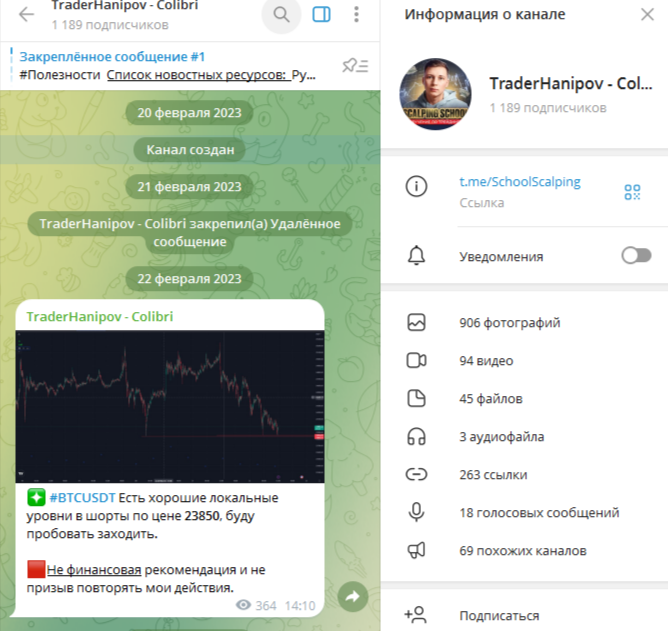The width and height of the screenshot is (668, 631).
Task: Click the headphones icon for 3 аудиофайла
Action: (416, 437)
